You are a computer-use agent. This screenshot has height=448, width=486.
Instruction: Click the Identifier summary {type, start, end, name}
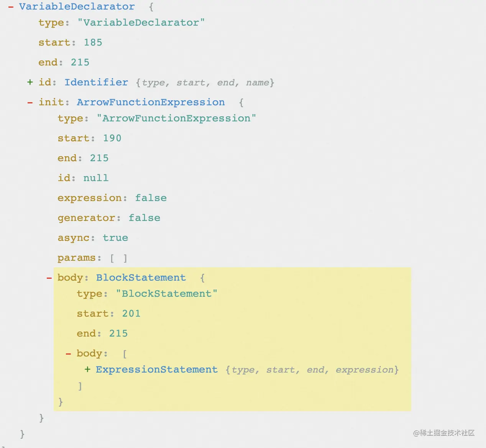pos(205,83)
